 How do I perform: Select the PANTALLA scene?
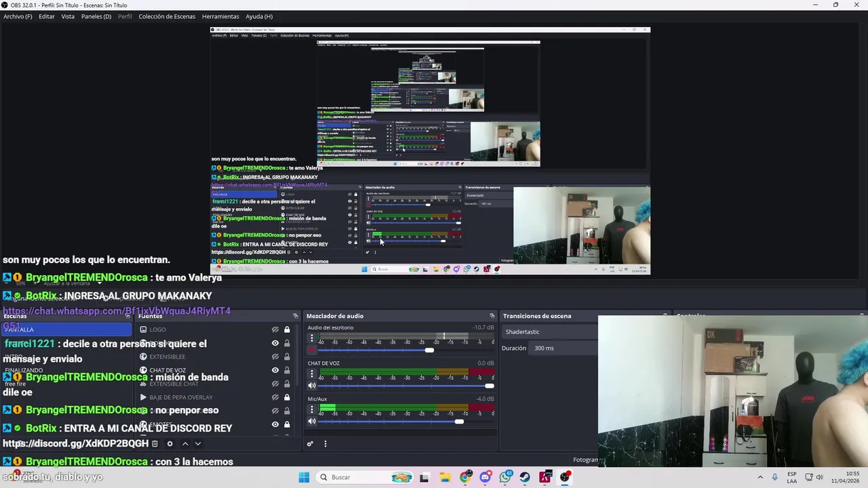point(66,329)
